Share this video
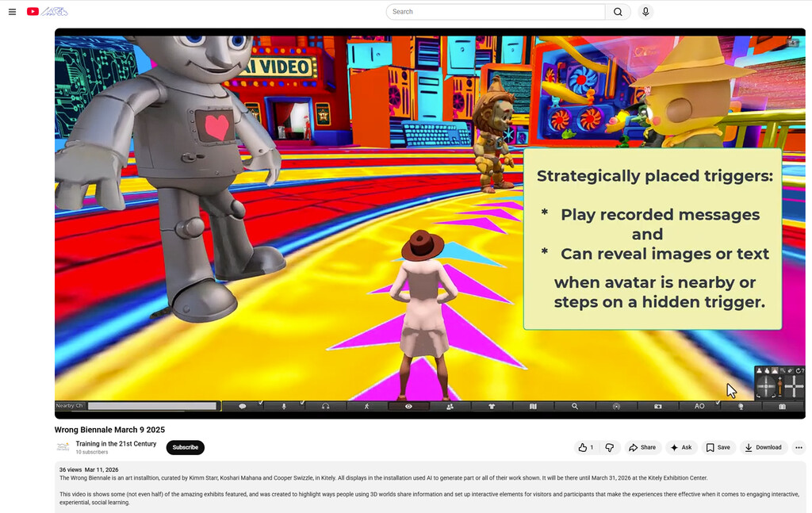This screenshot has width=812, height=513. click(642, 447)
